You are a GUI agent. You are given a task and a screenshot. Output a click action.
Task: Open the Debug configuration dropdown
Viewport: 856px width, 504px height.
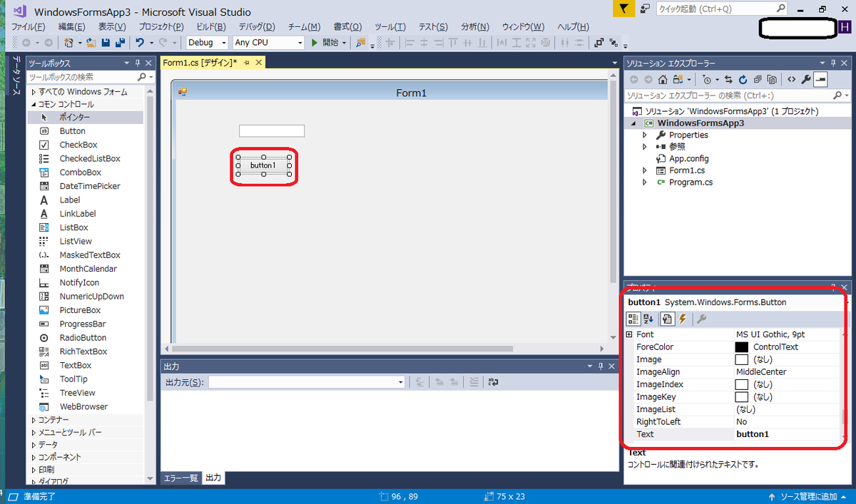[207, 43]
